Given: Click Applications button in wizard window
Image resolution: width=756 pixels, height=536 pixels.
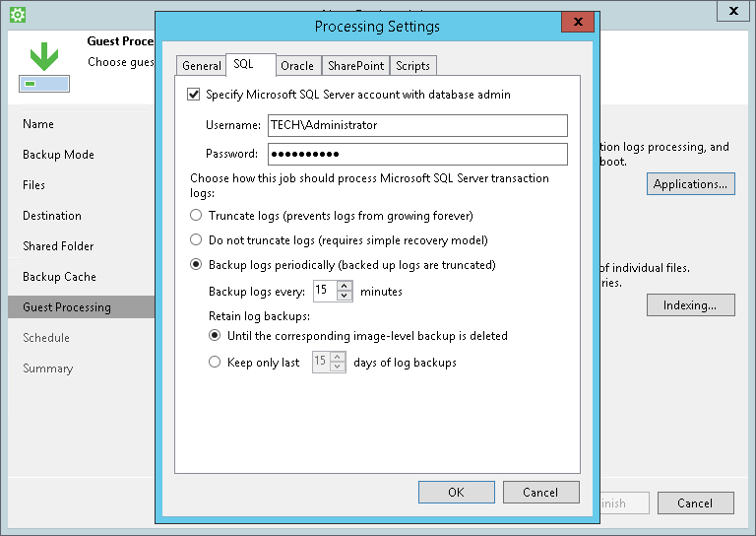Looking at the screenshot, I should (690, 184).
